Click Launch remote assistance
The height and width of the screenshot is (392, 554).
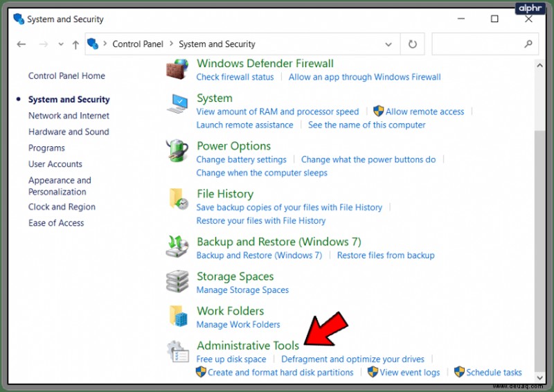pyautogui.click(x=245, y=125)
